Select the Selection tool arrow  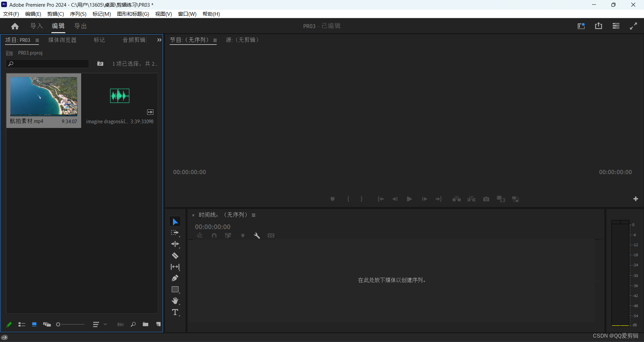coord(175,222)
